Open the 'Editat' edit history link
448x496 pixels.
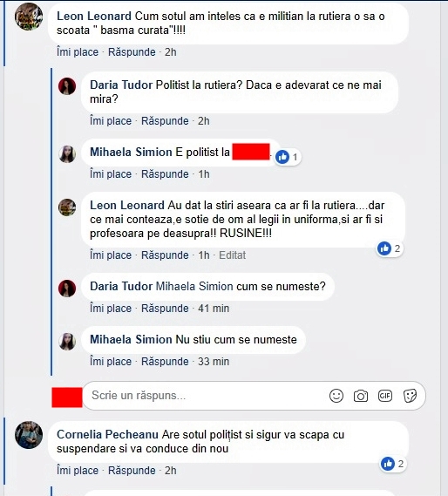tap(232, 255)
